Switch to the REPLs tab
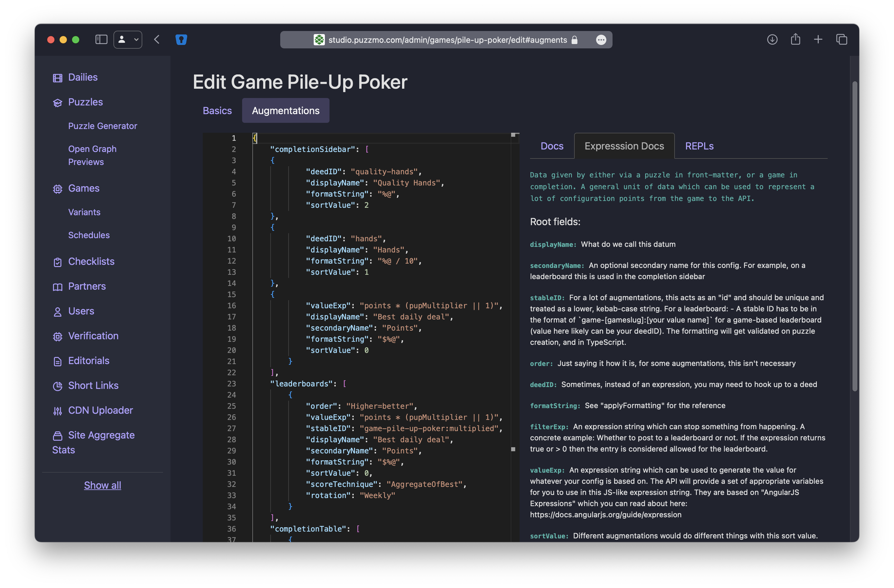This screenshot has width=894, height=588. (699, 146)
